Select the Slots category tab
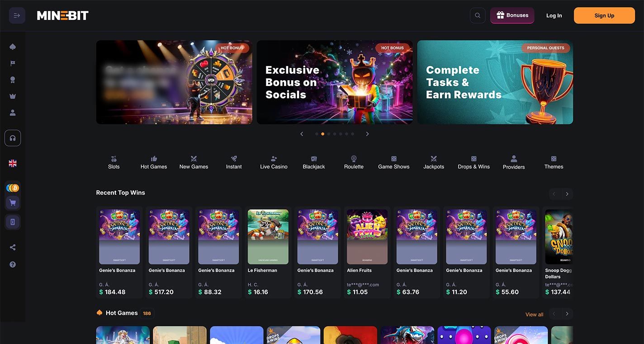Screen dimensions: 644x344 (x=114, y=162)
